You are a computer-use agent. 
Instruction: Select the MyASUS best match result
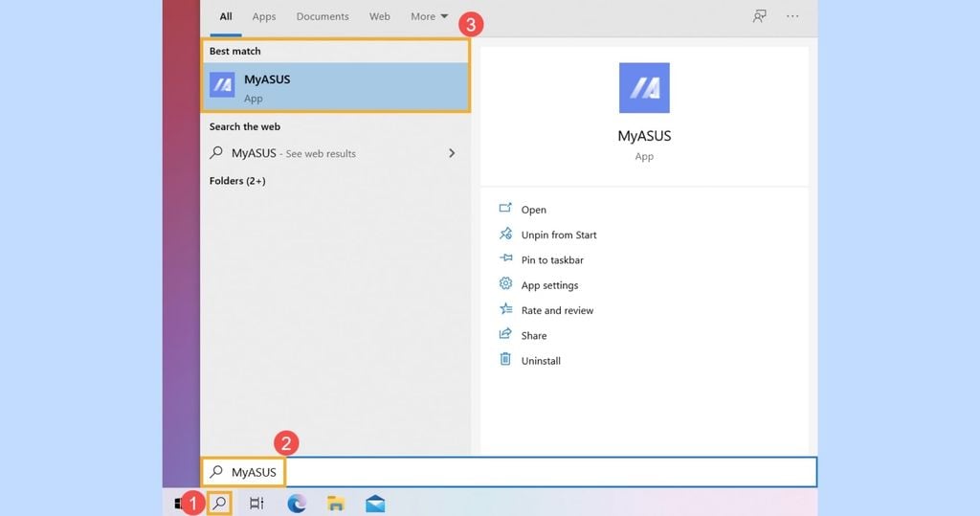335,87
